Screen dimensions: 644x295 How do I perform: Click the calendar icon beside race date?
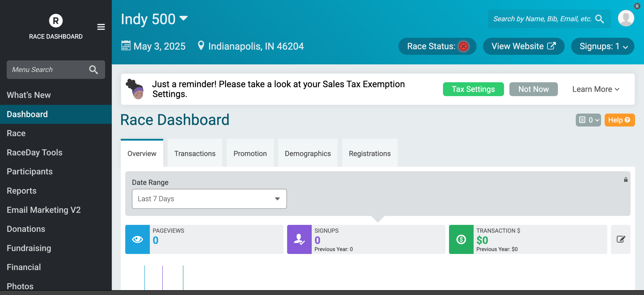pos(126,46)
